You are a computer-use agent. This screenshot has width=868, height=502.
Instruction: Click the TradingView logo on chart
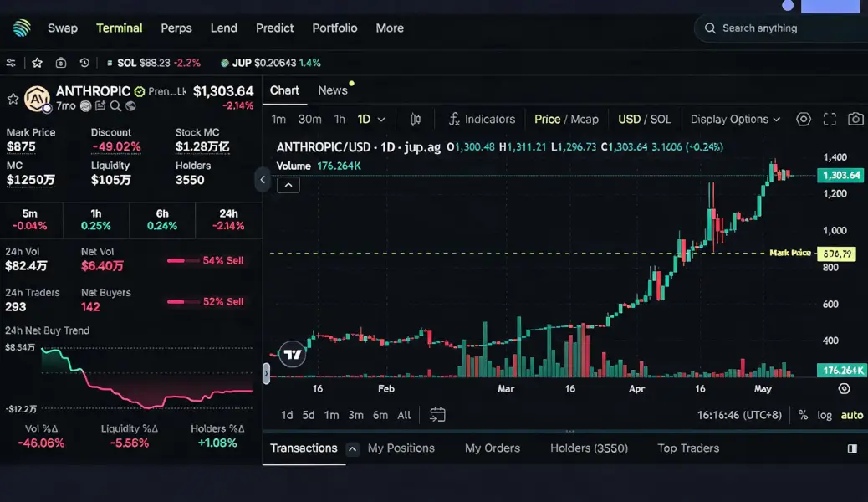293,355
